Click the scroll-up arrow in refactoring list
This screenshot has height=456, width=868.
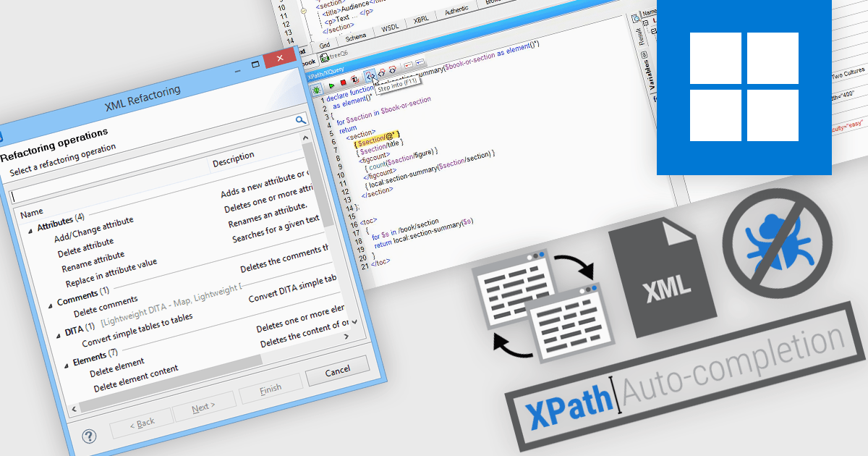click(307, 136)
